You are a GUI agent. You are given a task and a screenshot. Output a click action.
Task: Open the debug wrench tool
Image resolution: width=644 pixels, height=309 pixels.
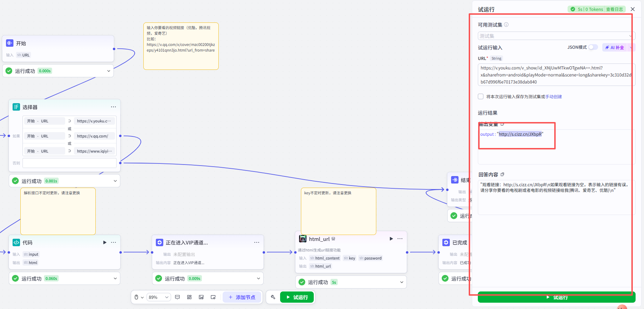[273, 297]
